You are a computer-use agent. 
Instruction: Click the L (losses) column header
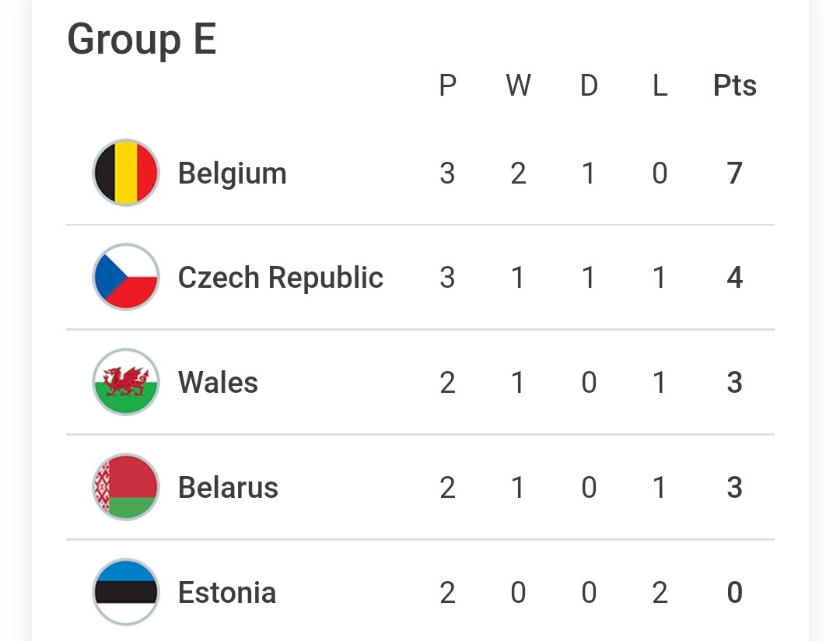pos(660,86)
